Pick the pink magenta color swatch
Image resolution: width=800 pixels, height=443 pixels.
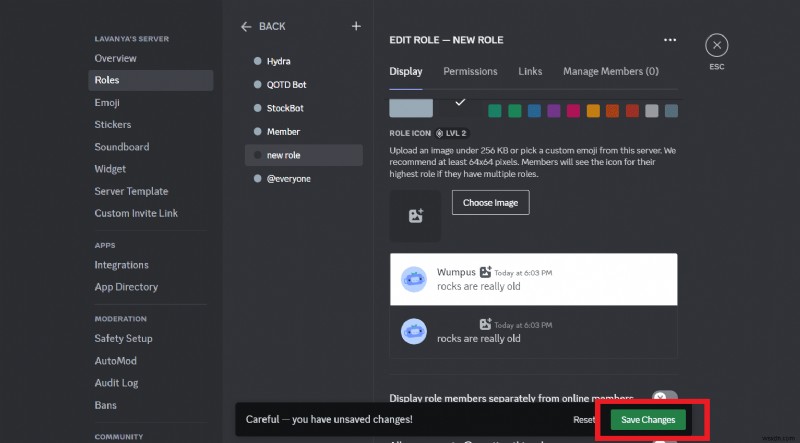click(x=573, y=111)
